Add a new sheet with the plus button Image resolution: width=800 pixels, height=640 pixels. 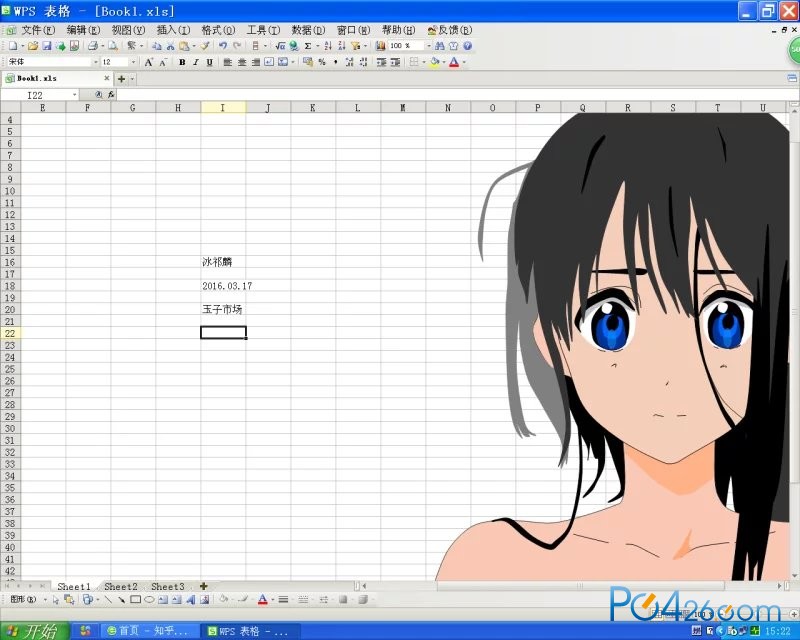[204, 586]
